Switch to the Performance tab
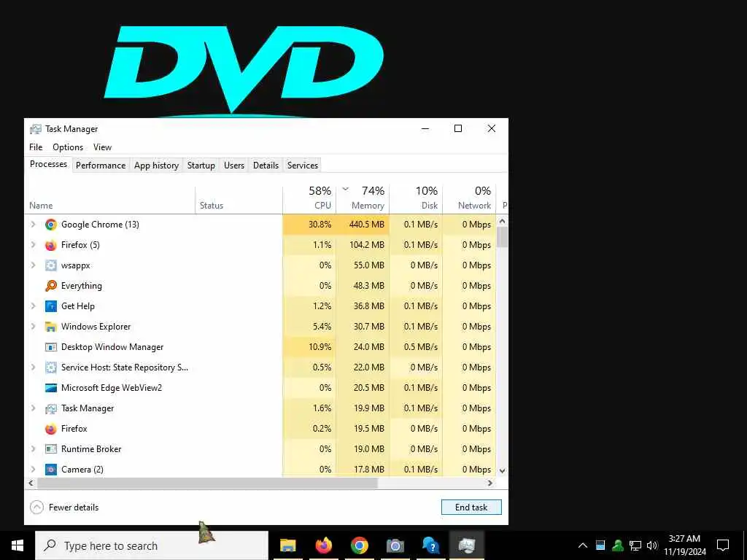This screenshot has height=560, width=747. [101, 166]
